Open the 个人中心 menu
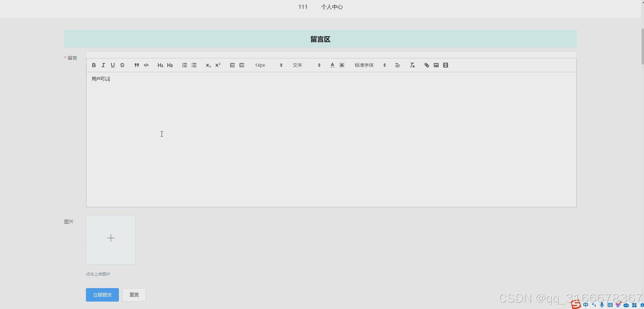The width and height of the screenshot is (644, 309). point(332,7)
